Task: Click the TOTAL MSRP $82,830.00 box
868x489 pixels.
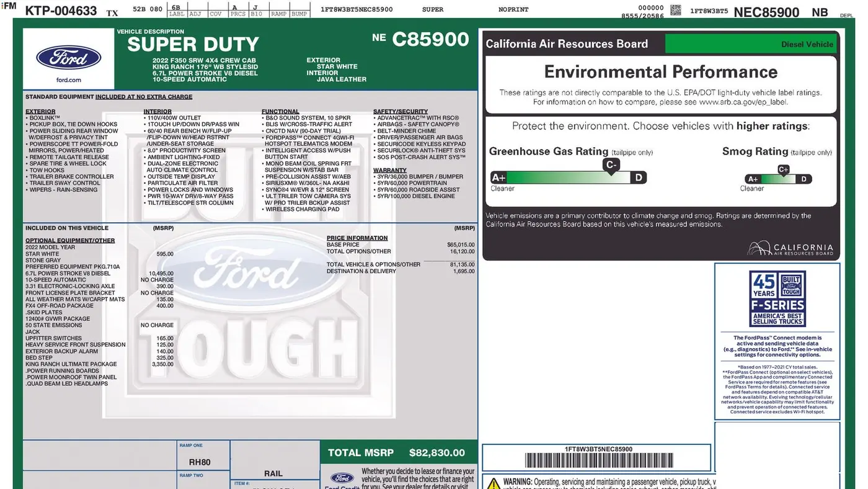Action: tap(399, 452)
